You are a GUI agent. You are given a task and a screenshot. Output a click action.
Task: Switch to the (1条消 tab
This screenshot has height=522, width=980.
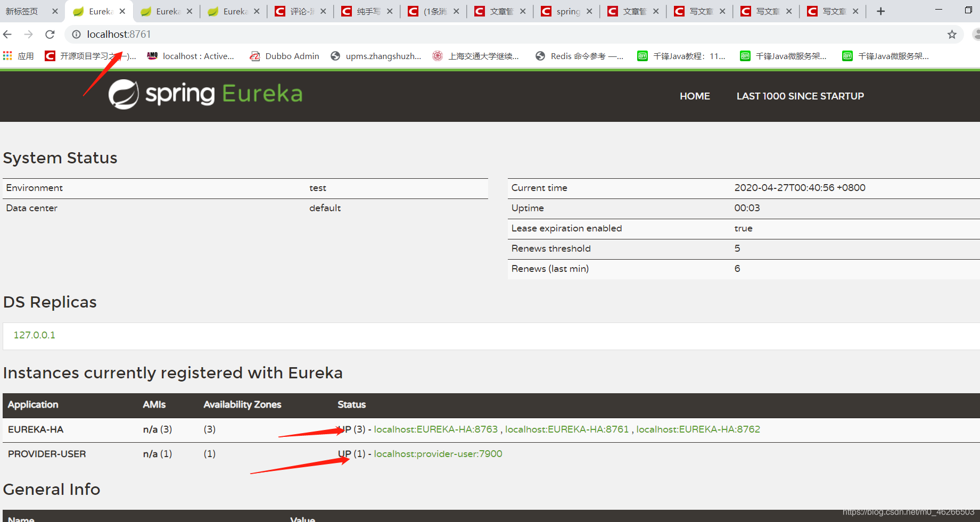point(434,11)
